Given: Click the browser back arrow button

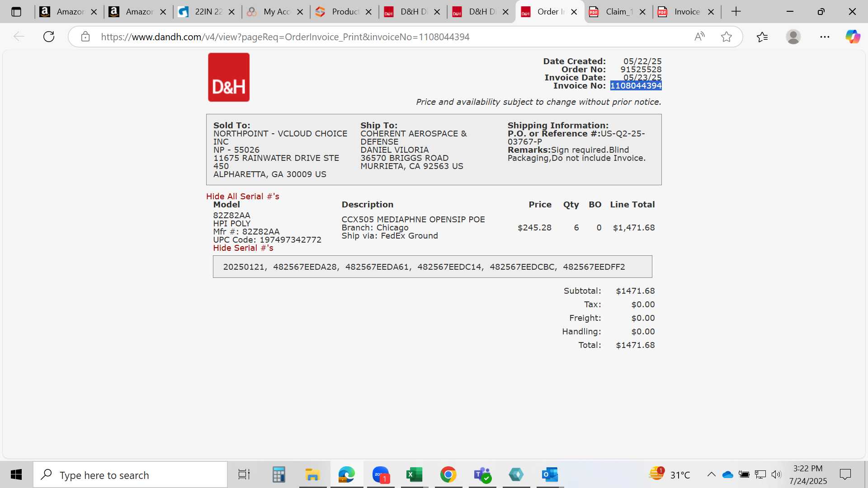Looking at the screenshot, I should tap(19, 37).
